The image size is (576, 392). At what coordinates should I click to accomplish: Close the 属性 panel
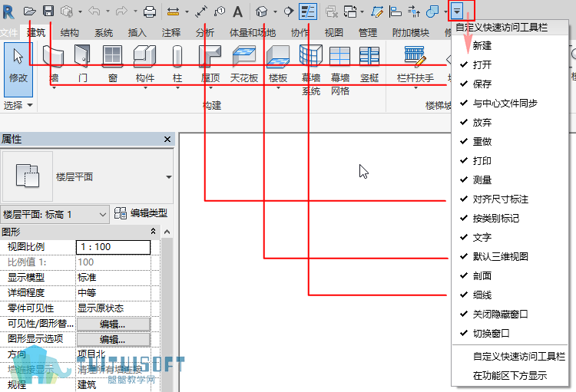click(167, 139)
